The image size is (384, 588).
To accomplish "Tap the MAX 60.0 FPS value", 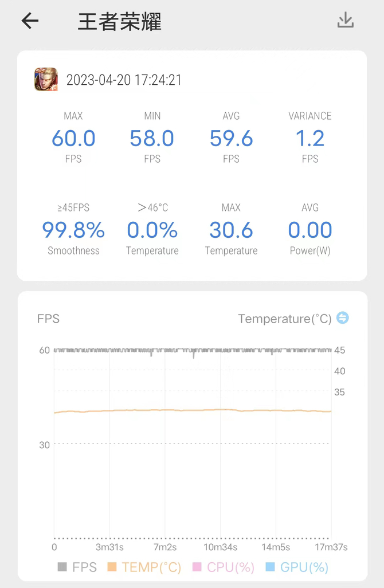I will coord(73,139).
